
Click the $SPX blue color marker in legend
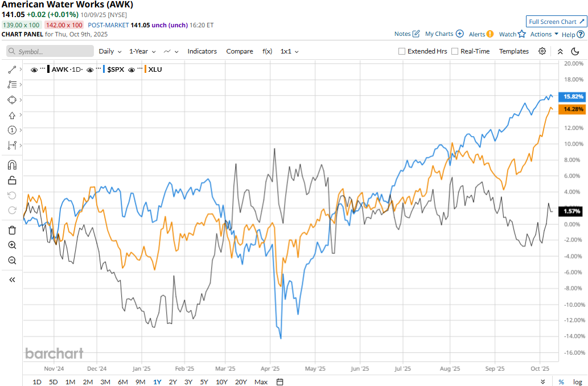pyautogui.click(x=104, y=69)
